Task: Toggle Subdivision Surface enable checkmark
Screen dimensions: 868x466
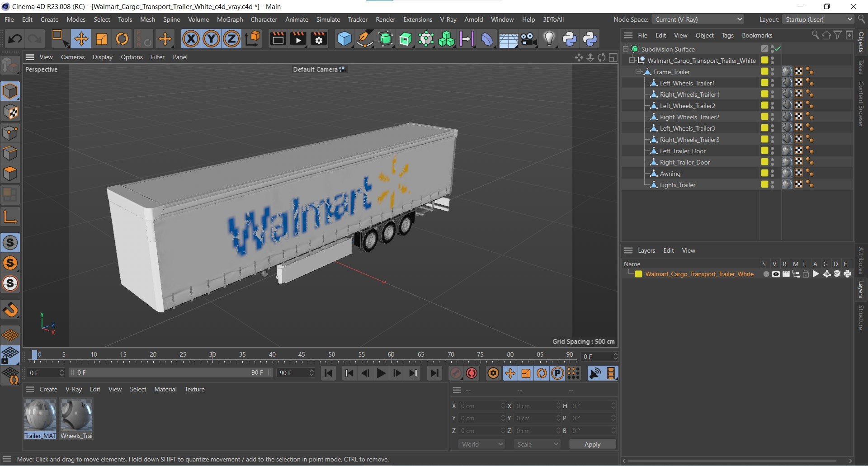Action: click(x=778, y=49)
